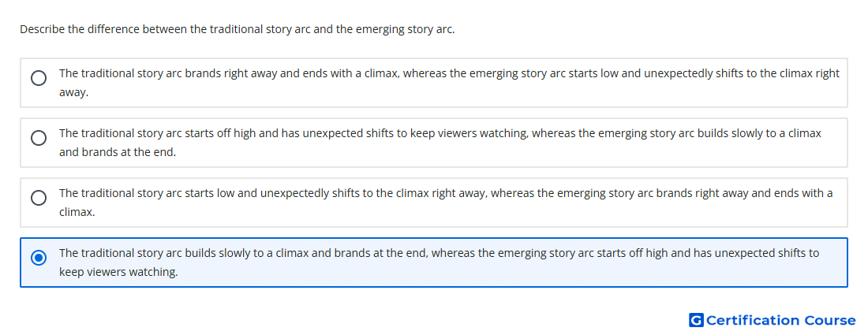Click the word 'Describe' in the question
This screenshot has width=868, height=335.
point(43,29)
